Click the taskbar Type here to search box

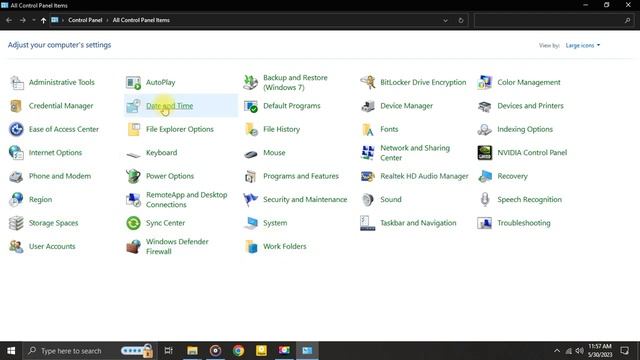[x=90, y=351]
